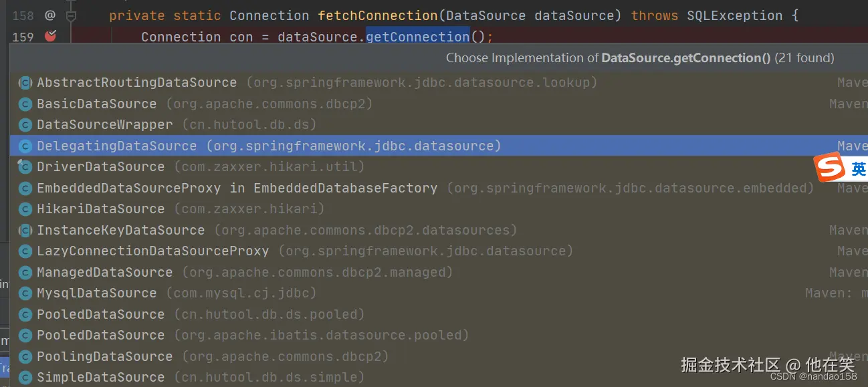Choose PooledDataSource from ibatis package
Viewport: 868px width, 387px height.
[x=100, y=335]
